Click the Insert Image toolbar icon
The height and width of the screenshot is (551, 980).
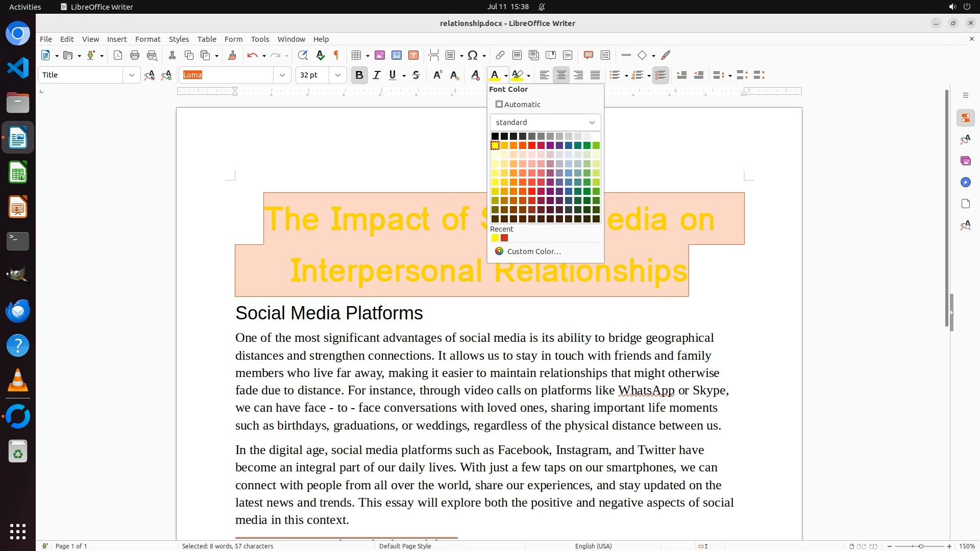point(379,55)
